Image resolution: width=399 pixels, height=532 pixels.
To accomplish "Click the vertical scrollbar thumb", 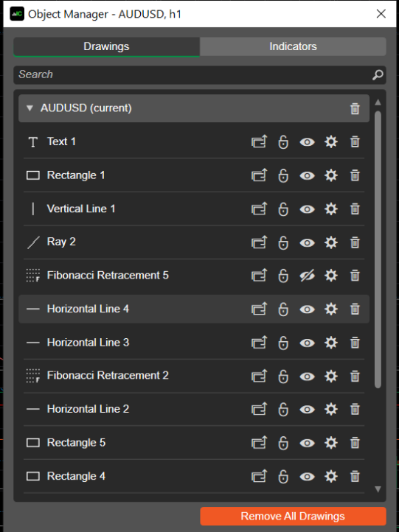I will (378, 249).
